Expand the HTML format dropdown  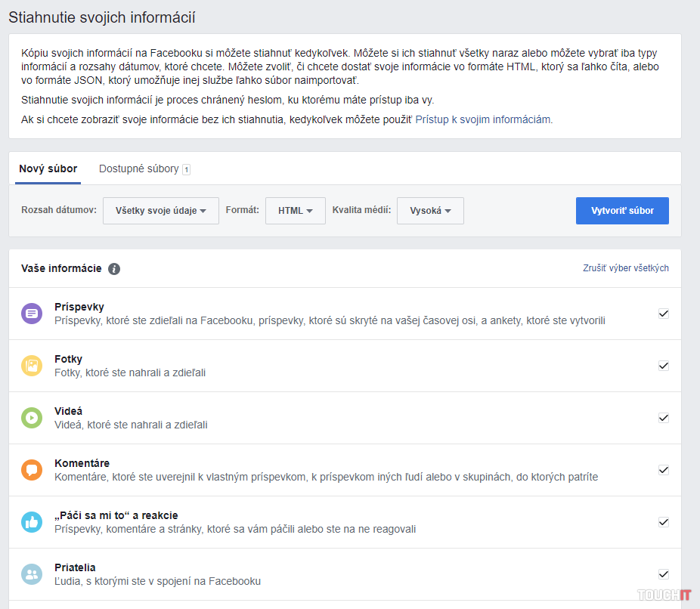pyautogui.click(x=295, y=211)
